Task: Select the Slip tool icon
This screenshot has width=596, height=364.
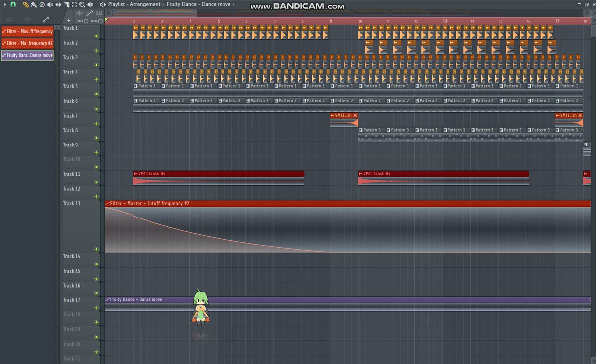Action: [x=58, y=5]
